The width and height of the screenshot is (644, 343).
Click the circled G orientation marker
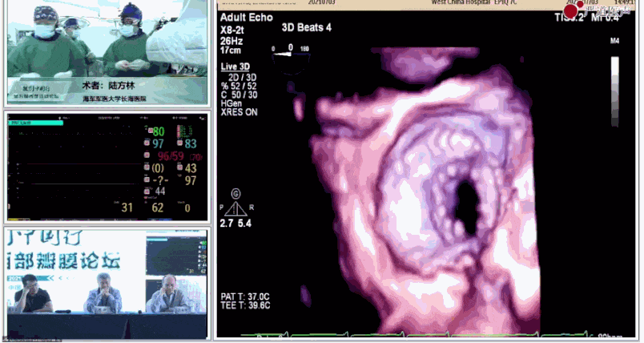point(235,193)
